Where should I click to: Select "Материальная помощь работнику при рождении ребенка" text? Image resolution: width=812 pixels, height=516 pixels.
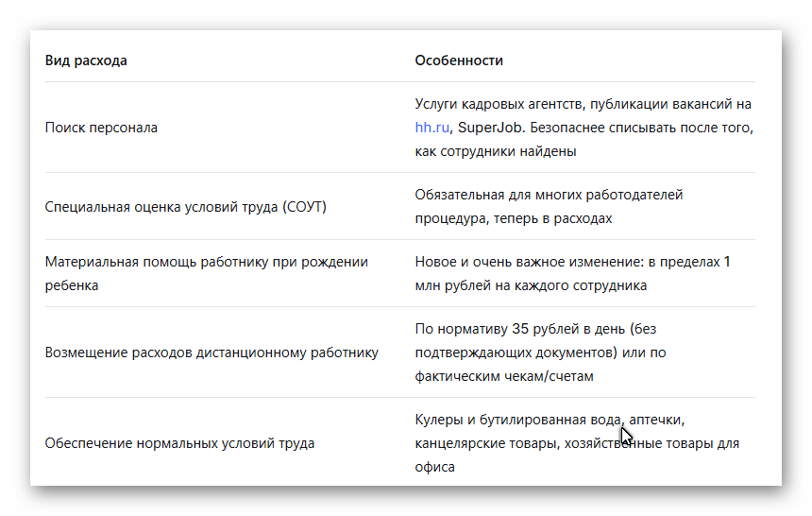pyautogui.click(x=206, y=273)
